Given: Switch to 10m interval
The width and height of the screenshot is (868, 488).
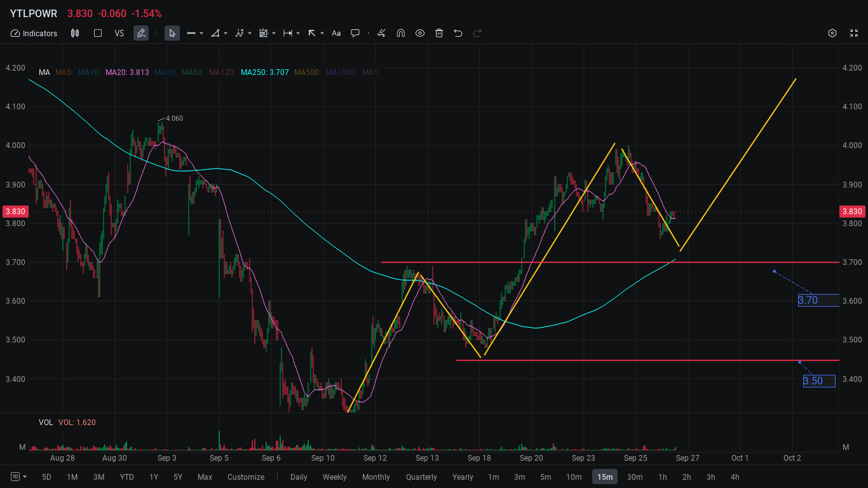Looking at the screenshot, I should (574, 477).
